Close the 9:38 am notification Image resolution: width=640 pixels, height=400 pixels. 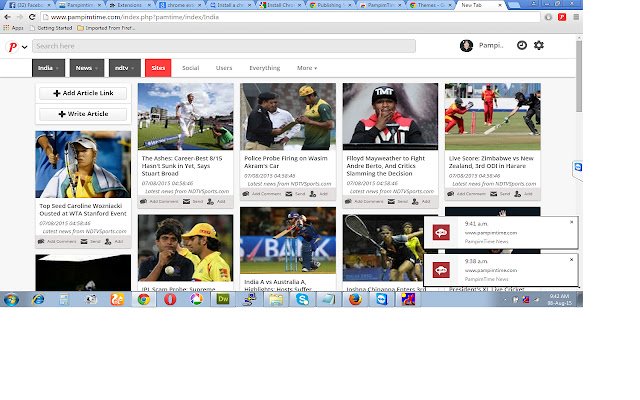pos(571,260)
